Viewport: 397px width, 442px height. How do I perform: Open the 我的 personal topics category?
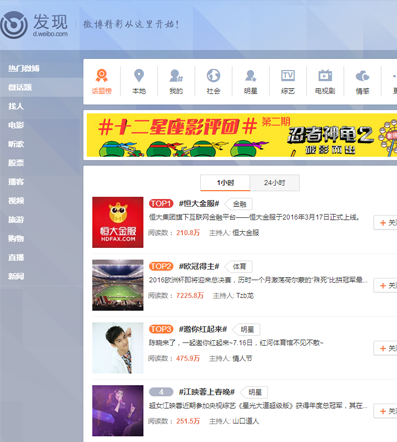176,82
